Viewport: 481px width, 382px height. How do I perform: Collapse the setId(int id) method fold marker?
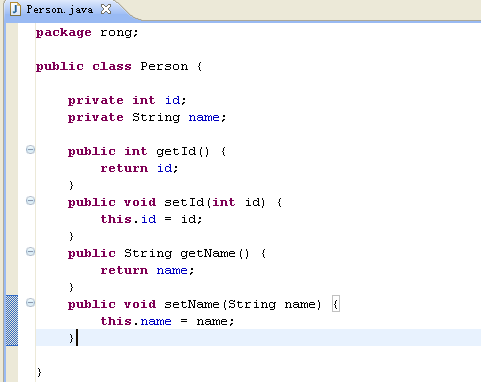point(30,201)
